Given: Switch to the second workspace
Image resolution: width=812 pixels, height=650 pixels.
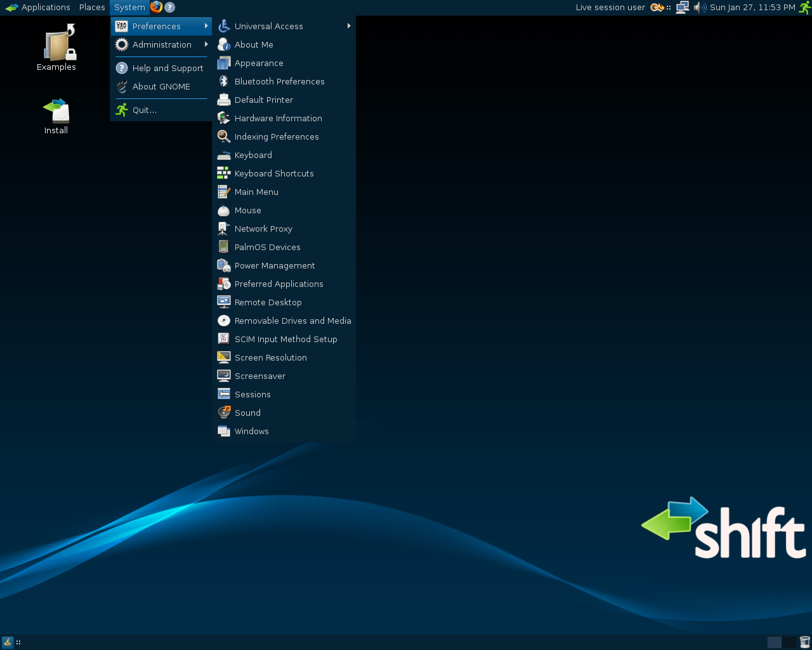Looking at the screenshot, I should tap(789, 642).
